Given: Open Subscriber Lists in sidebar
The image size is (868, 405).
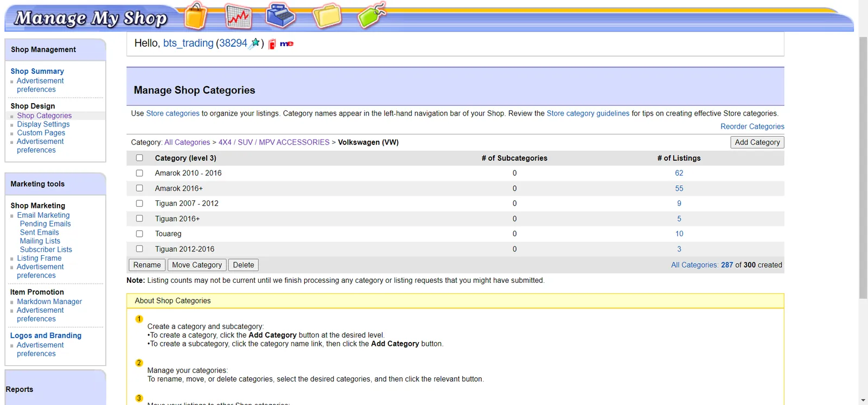Looking at the screenshot, I should click(46, 250).
